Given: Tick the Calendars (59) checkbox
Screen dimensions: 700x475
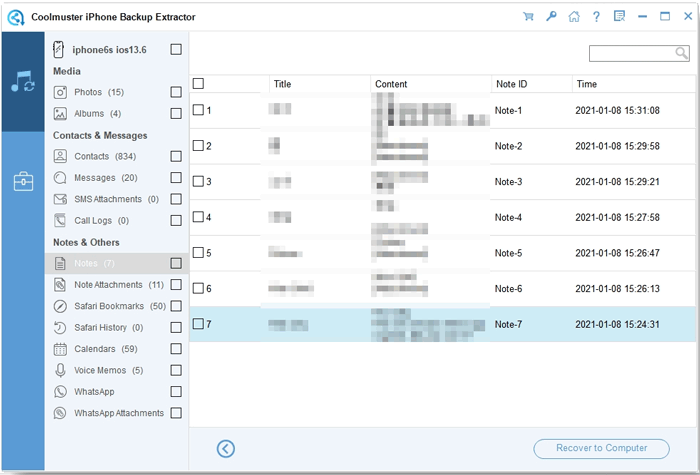Looking at the screenshot, I should point(176,349).
